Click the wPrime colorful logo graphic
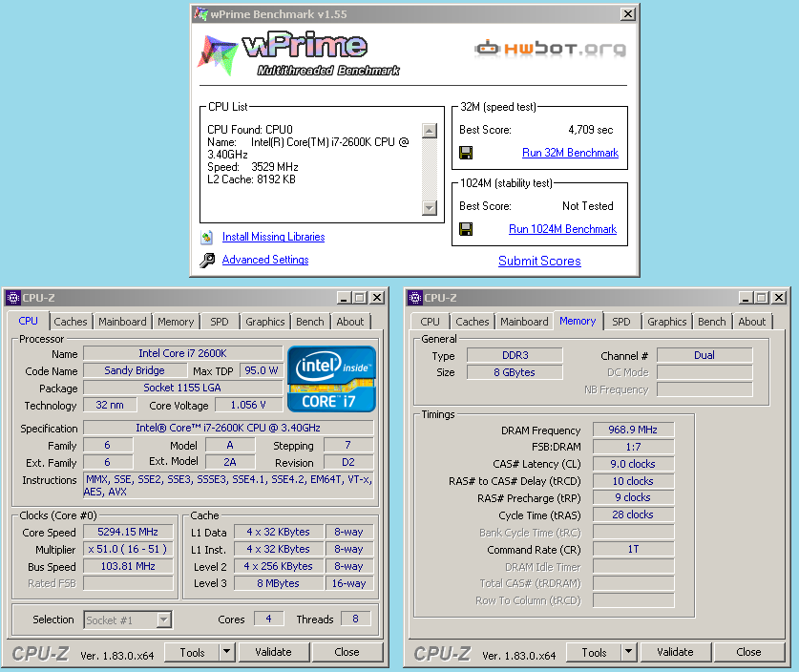 [218, 54]
